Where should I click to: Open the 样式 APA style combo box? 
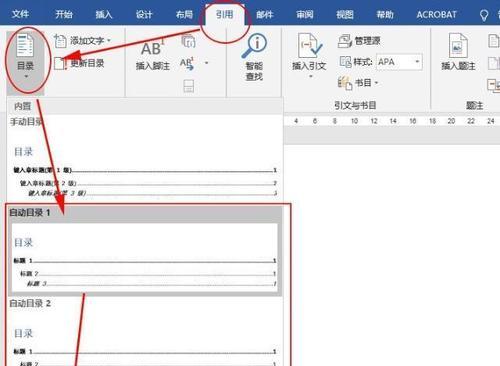[399, 62]
